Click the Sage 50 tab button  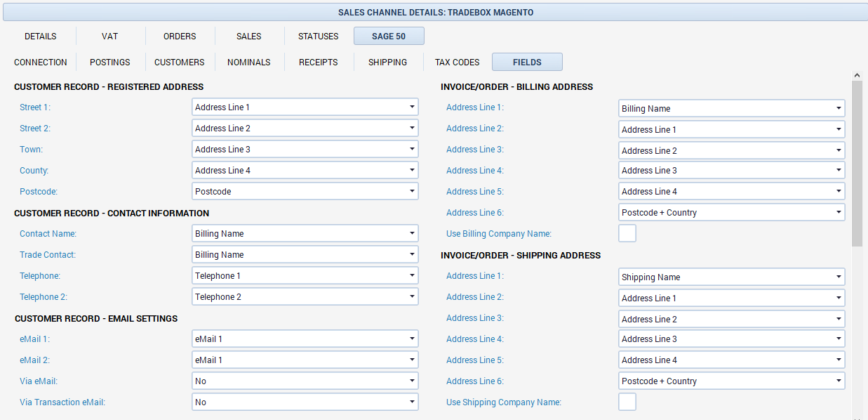[389, 37]
